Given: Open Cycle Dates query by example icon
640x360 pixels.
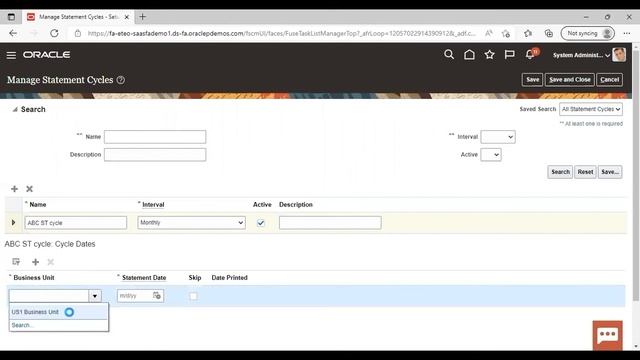Looking at the screenshot, I should coord(16,262).
